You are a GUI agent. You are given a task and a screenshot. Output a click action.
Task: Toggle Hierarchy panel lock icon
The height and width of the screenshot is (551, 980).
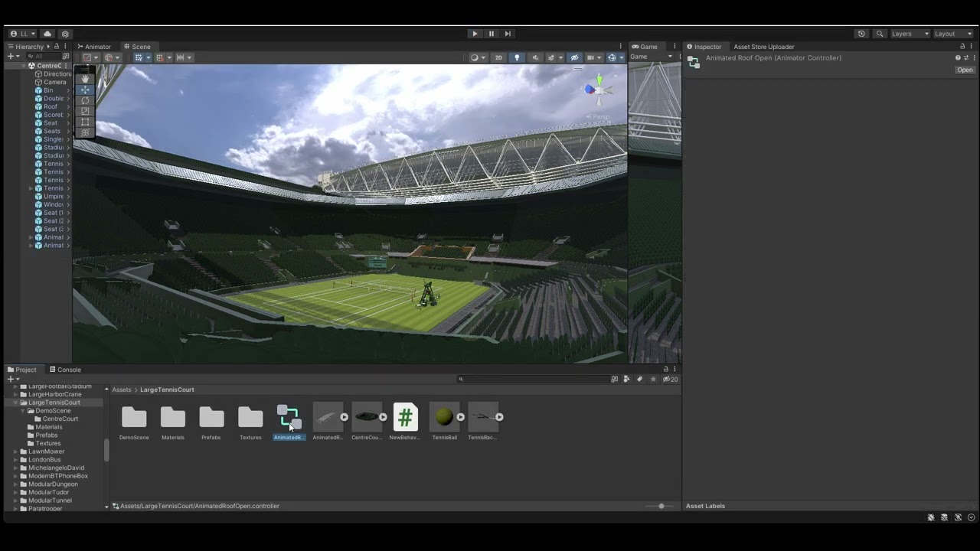57,47
